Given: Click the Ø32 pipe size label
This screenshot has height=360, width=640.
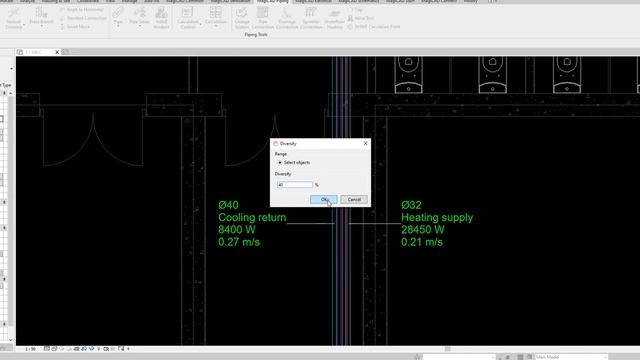Looking at the screenshot, I should pos(411,205).
